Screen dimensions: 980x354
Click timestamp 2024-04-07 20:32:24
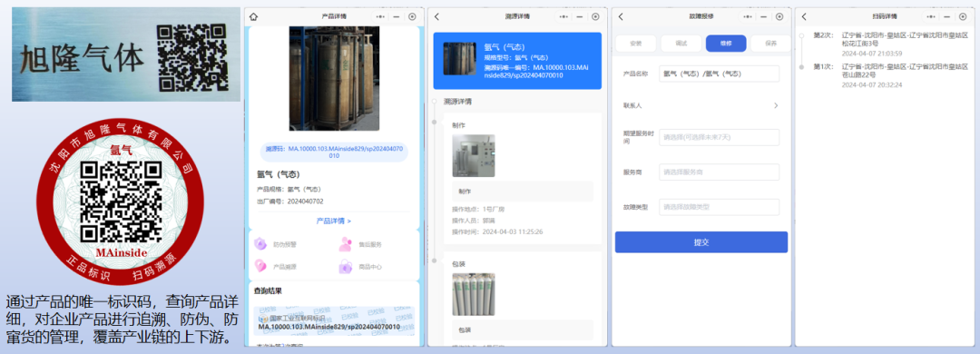(872, 85)
